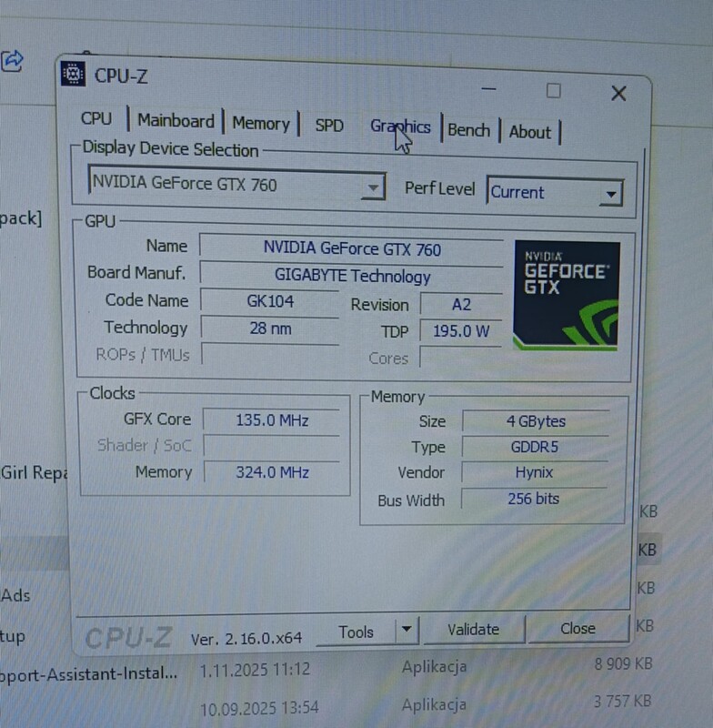This screenshot has width=713, height=728.
Task: Go to the SPD tab
Action: point(329,126)
